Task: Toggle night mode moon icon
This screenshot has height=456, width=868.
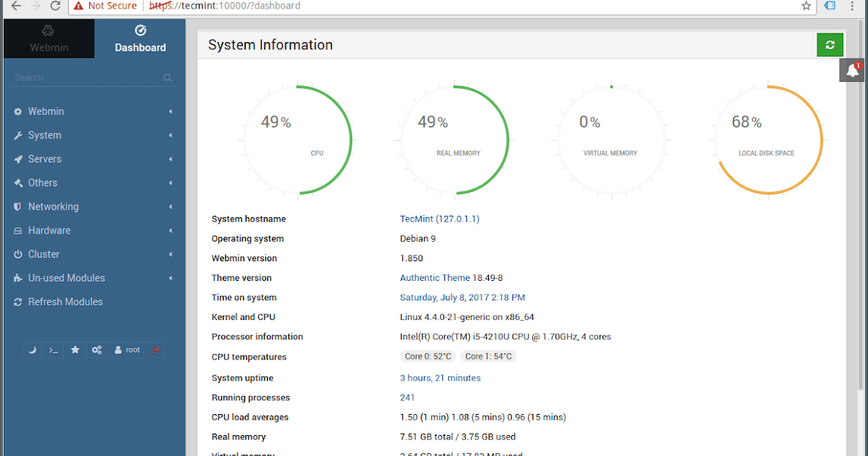Action: pyautogui.click(x=33, y=350)
